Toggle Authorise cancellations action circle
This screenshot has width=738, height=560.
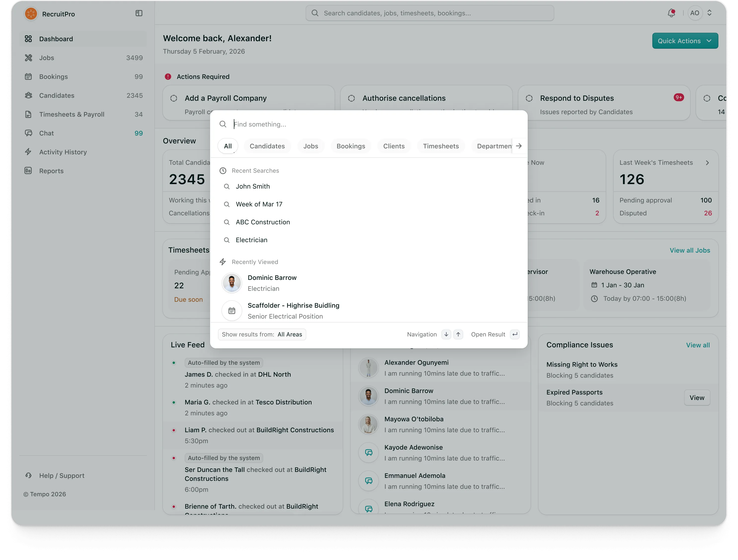(x=351, y=99)
